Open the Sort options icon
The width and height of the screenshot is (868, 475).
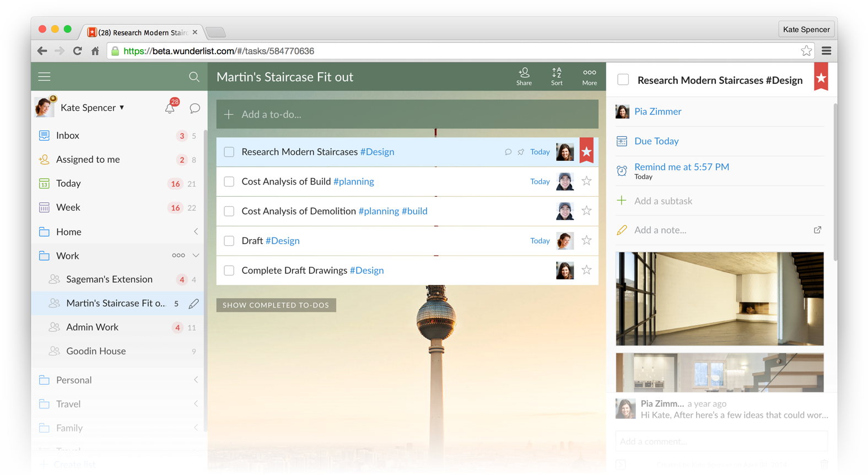pos(557,77)
